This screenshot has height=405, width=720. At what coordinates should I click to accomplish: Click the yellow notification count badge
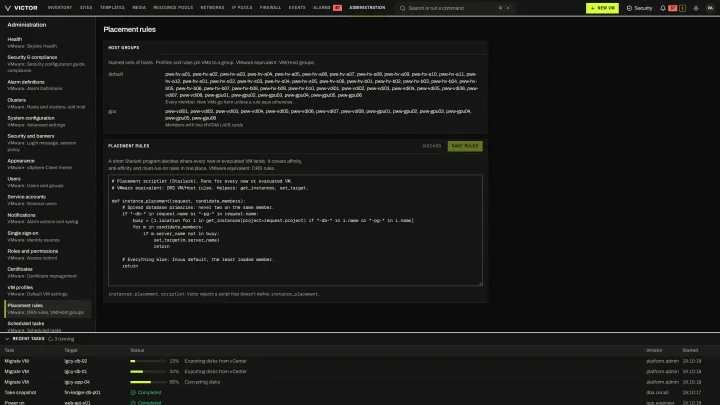(682, 8)
